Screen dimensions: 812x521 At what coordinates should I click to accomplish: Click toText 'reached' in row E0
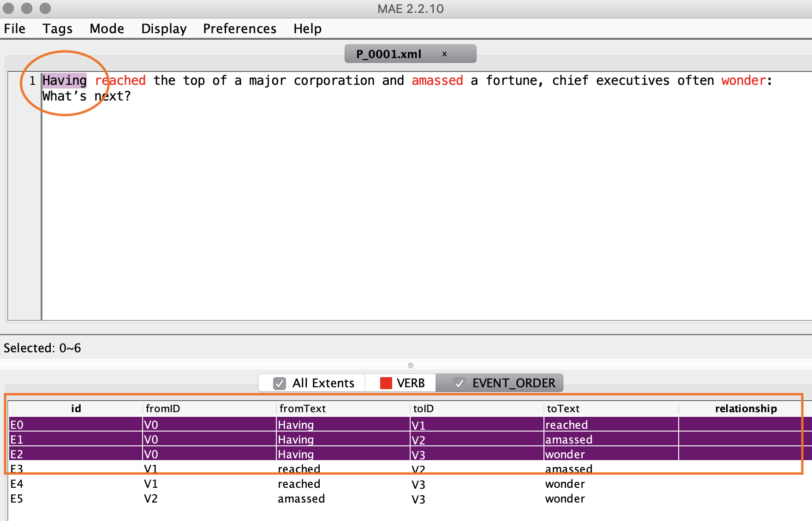pyautogui.click(x=611, y=425)
